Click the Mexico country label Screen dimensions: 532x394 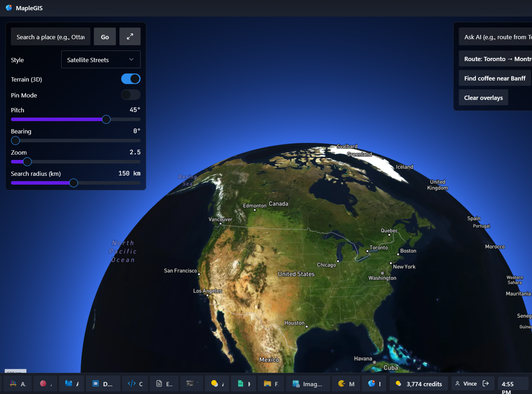(269, 359)
